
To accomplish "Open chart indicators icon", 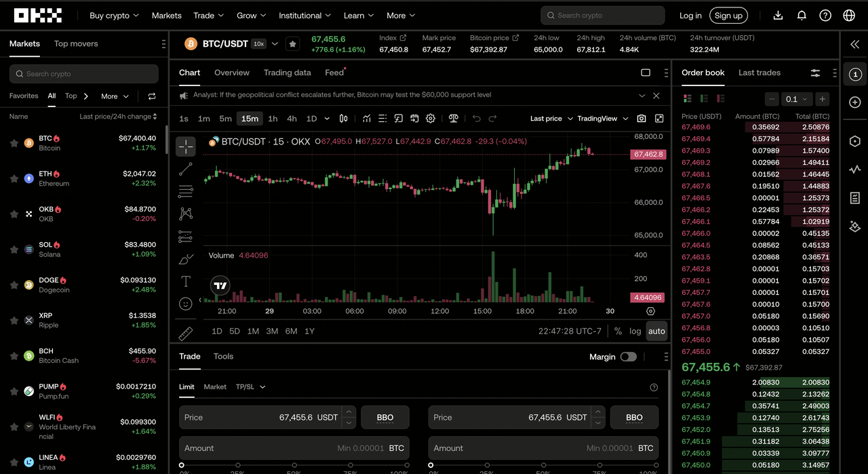I will pyautogui.click(x=367, y=119).
